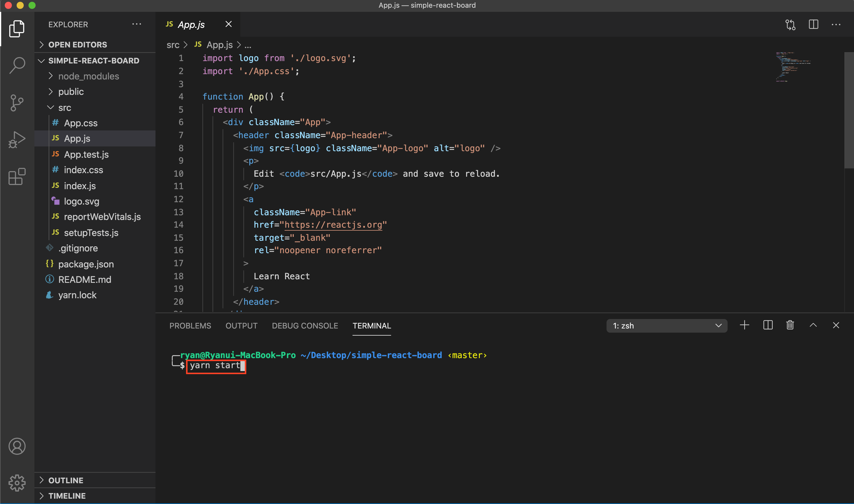Open the zsh terminal selector dropdown

coord(666,326)
